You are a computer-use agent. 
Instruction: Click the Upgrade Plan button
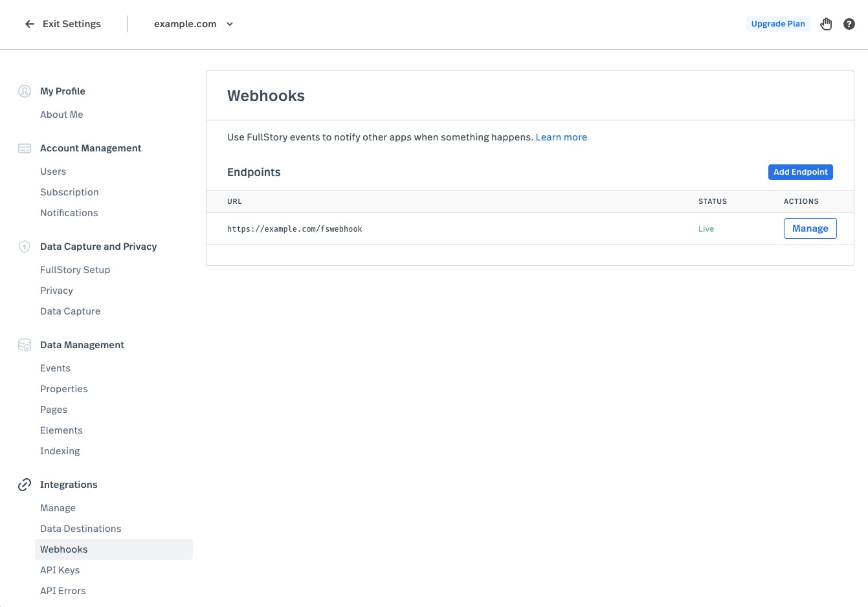(778, 24)
